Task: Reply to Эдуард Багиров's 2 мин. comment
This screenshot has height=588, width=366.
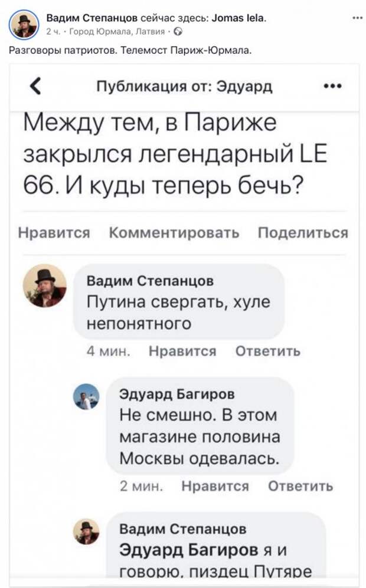Action: pos(300,486)
